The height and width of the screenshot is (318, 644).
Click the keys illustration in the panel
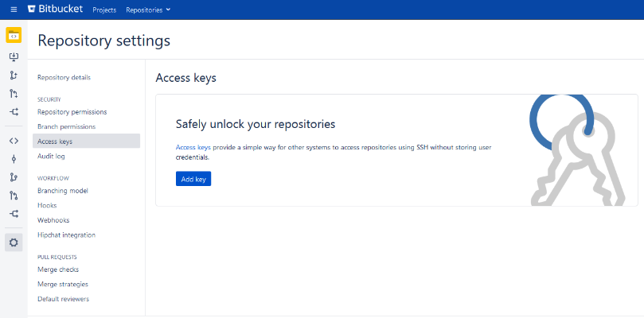(577, 150)
